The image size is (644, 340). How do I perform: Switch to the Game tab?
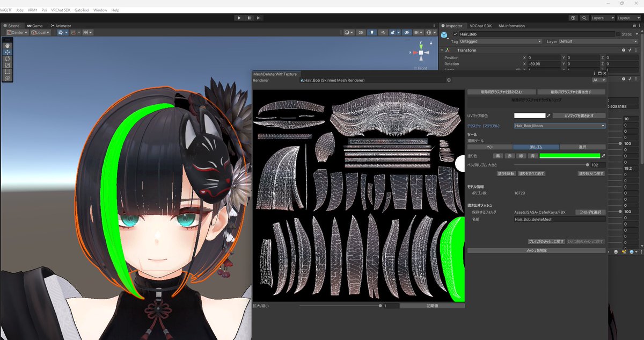35,26
